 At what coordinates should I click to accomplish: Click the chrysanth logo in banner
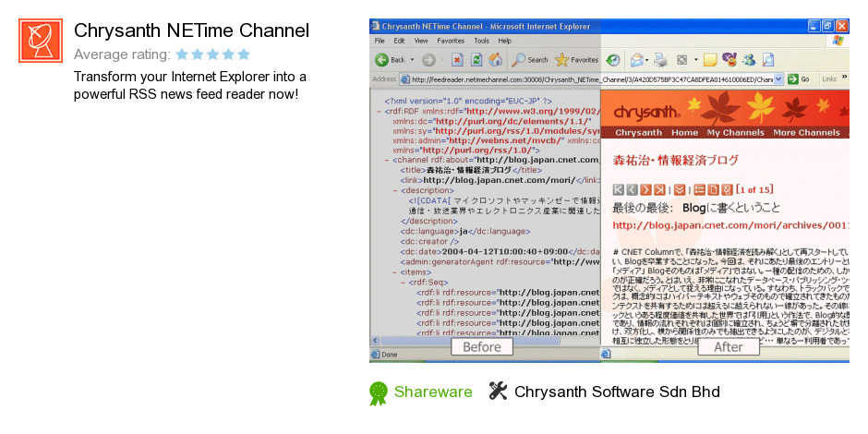pyautogui.click(x=647, y=111)
